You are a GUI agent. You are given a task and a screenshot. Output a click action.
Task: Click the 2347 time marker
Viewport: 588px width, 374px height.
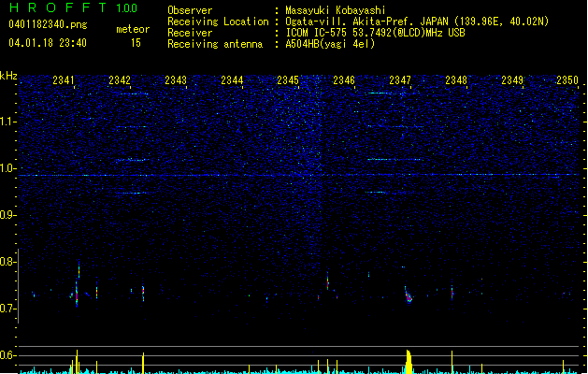[x=400, y=80]
